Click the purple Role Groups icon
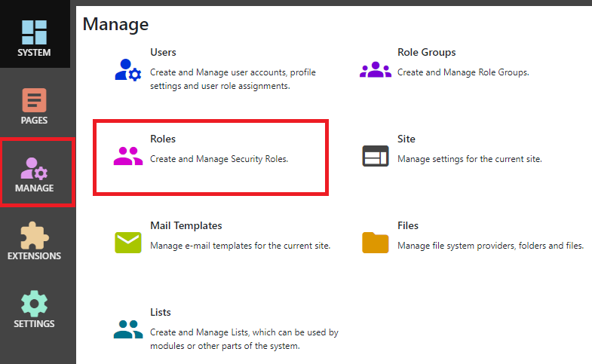 (x=375, y=69)
